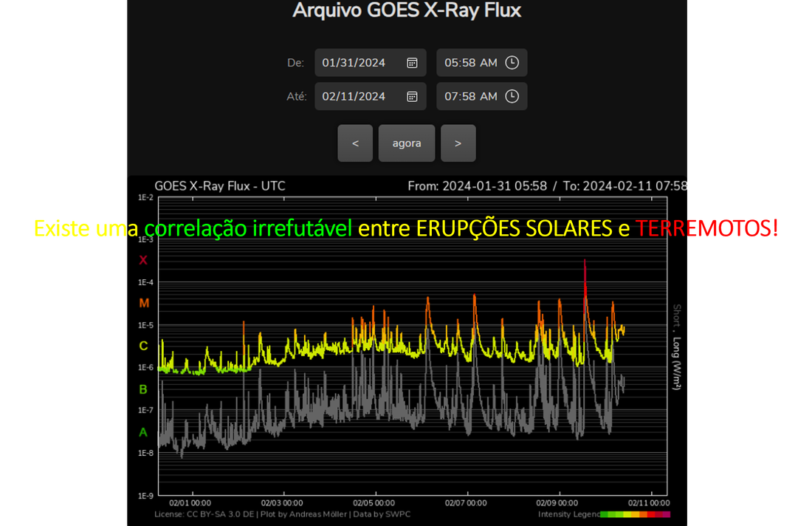Open the calendar picker for the De date
This screenshot has width=812, height=526.
click(413, 63)
